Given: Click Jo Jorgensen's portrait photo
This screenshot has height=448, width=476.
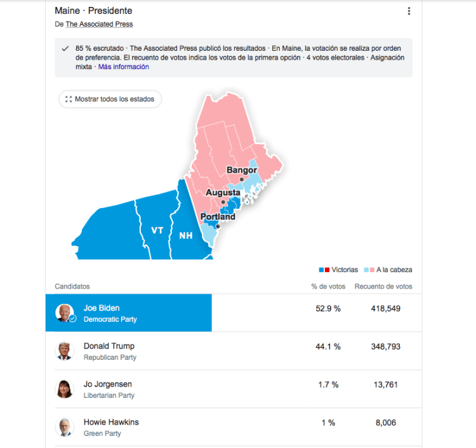Looking at the screenshot, I should 64,389.
